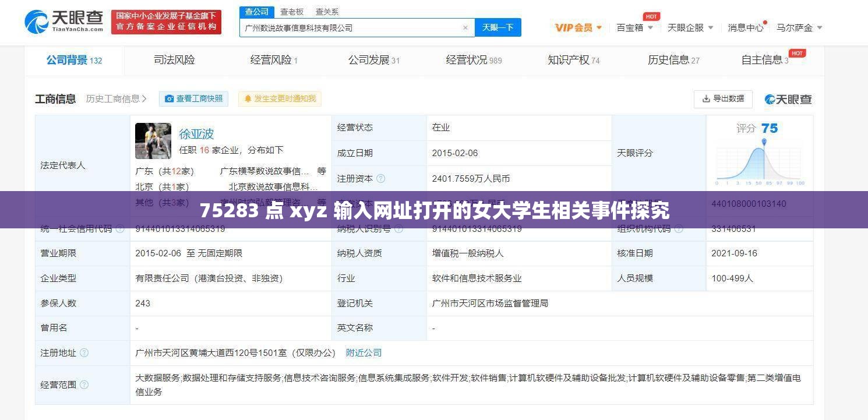Expand the VIP会员 dropdown
This screenshot has width=868, height=420.
(x=578, y=27)
